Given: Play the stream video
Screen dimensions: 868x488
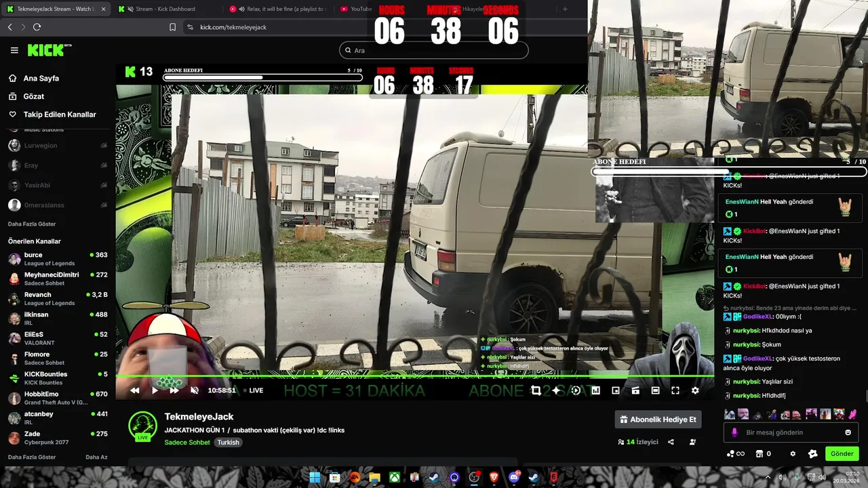Looking at the screenshot, I should [155, 390].
